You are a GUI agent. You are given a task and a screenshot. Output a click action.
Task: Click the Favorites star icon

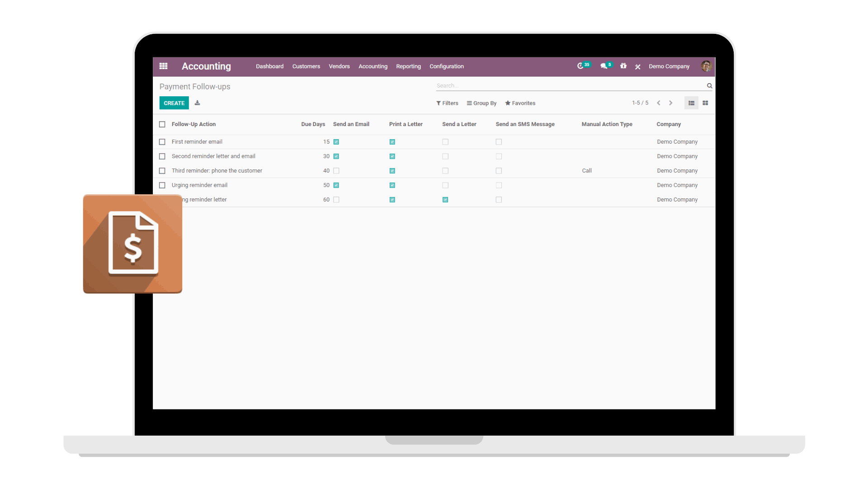click(506, 103)
